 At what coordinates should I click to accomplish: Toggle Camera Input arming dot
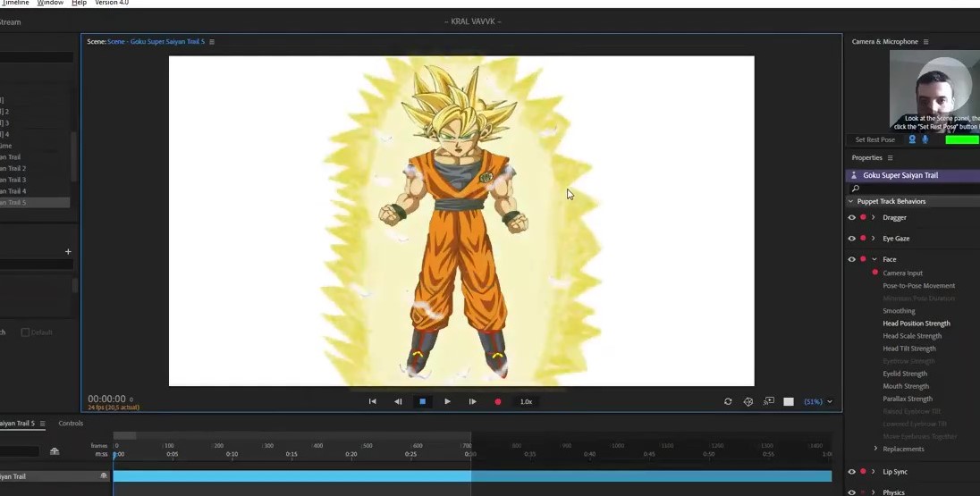[x=875, y=273]
